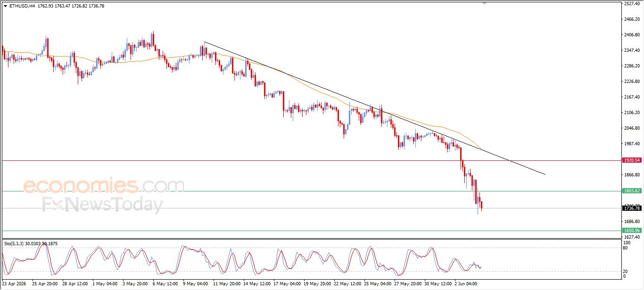Click the 2527.40 price scale value
644x290 pixels.
632,4
